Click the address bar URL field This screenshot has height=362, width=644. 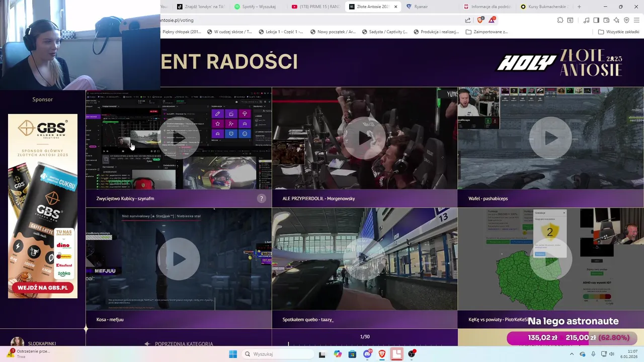(x=312, y=20)
